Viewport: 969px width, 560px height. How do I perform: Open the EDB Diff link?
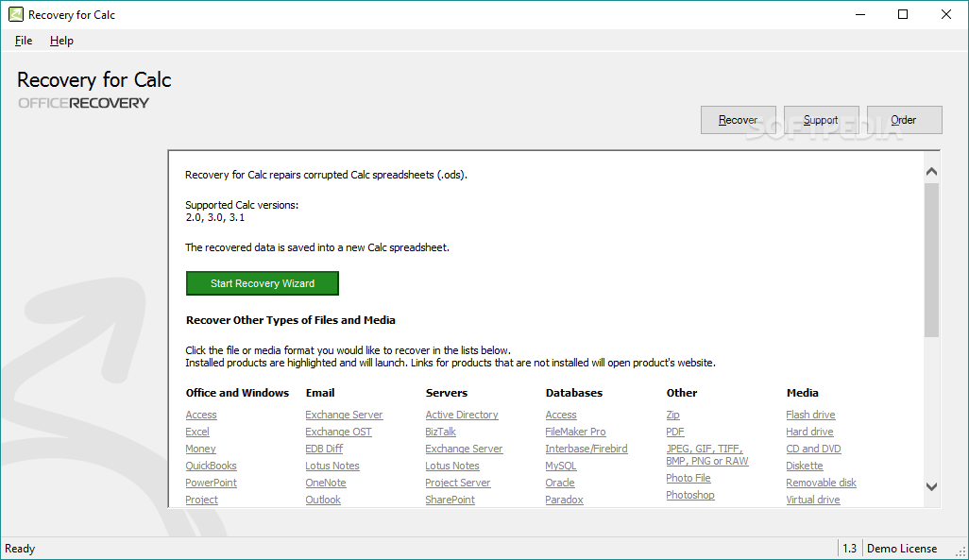[x=324, y=449]
